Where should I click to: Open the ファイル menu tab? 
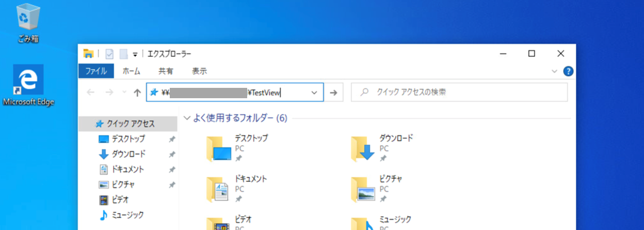(x=96, y=71)
